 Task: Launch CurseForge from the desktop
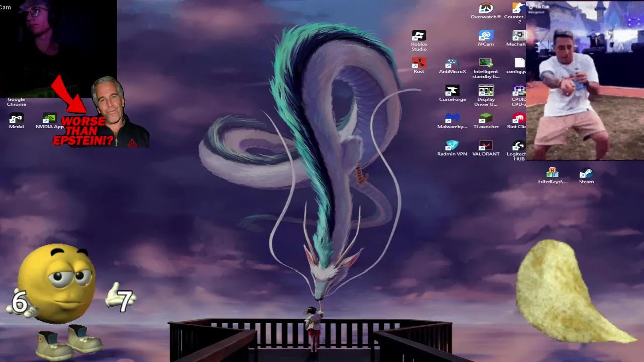pyautogui.click(x=452, y=93)
